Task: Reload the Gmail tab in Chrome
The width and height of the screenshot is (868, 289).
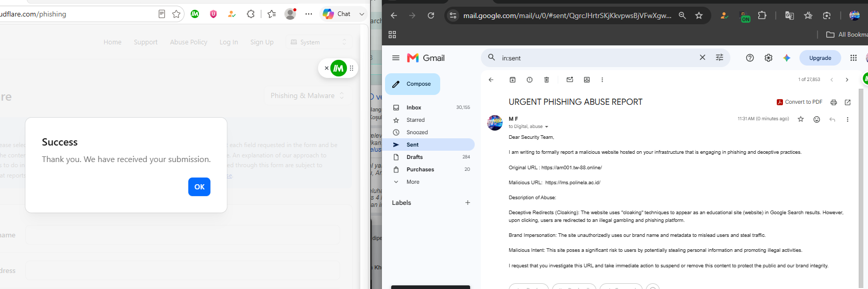Action: click(431, 15)
